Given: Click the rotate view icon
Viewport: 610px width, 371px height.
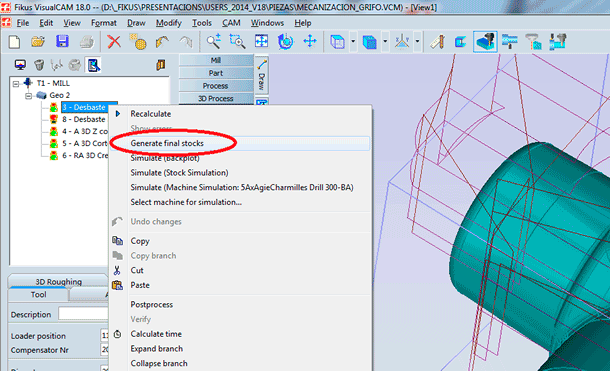Looking at the screenshot, I should coord(286,42).
